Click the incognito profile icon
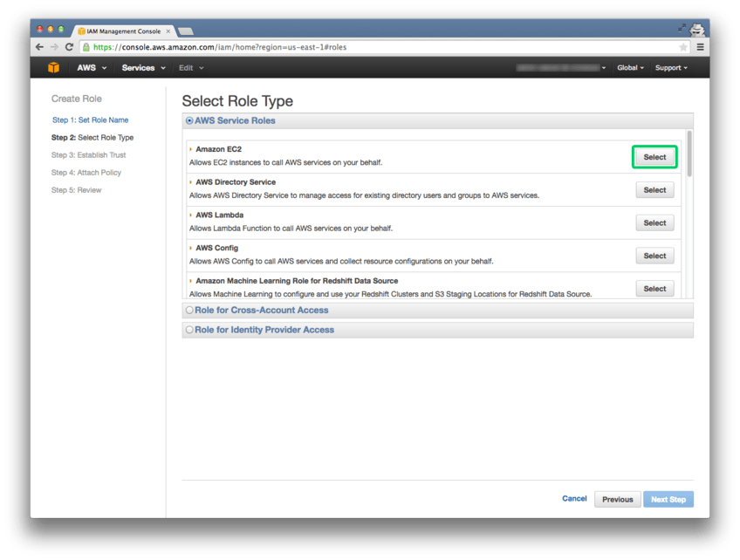The image size is (740, 560). pyautogui.click(x=697, y=30)
